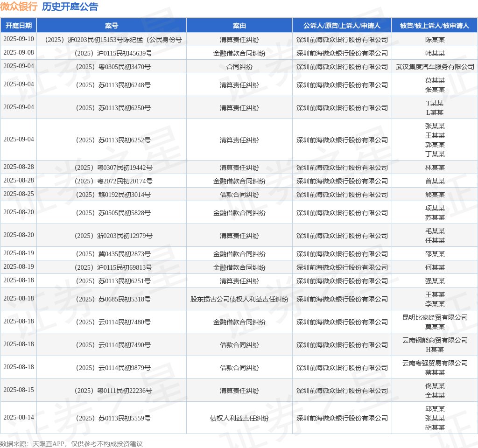Click defendant 云南钢能商贸有限公司
Viewport: 478px width, 448px height.
tap(435, 340)
